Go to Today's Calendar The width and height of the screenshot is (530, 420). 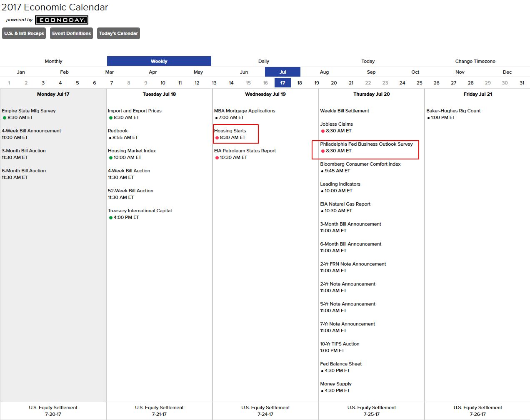[x=118, y=33]
